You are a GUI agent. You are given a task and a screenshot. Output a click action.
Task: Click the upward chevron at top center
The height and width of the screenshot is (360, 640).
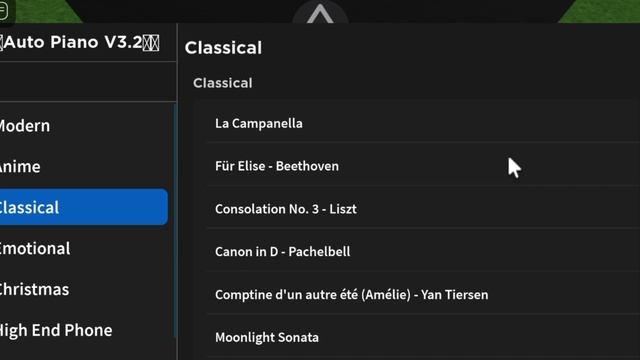320,14
